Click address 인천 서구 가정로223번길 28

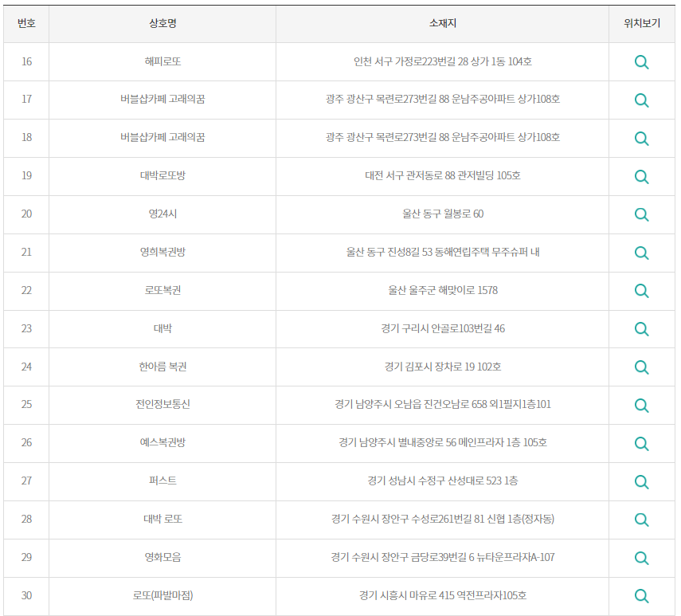pyautogui.click(x=442, y=61)
